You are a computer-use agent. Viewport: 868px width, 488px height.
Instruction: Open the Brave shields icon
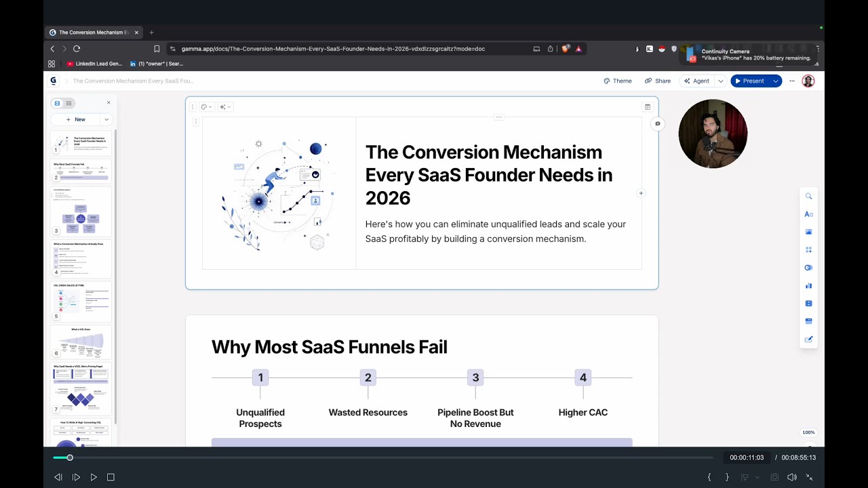pyautogui.click(x=566, y=49)
